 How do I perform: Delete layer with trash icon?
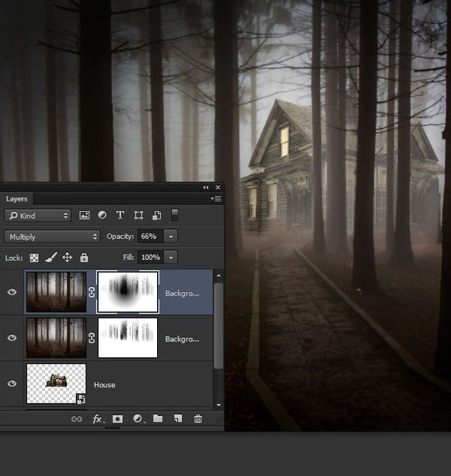(198, 419)
